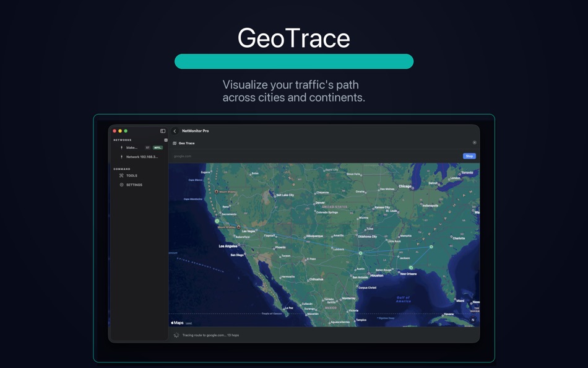Go back with the chevron button
The width and height of the screenshot is (588, 368).
coord(175,131)
